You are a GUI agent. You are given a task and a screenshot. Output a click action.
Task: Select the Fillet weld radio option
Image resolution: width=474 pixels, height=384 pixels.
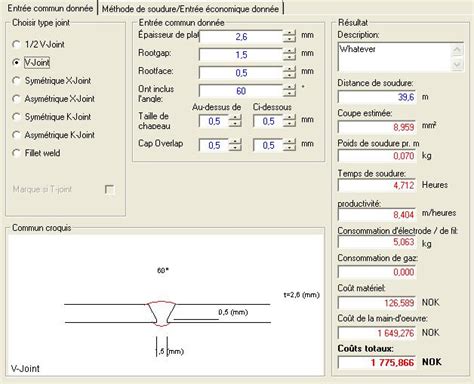tap(36, 153)
